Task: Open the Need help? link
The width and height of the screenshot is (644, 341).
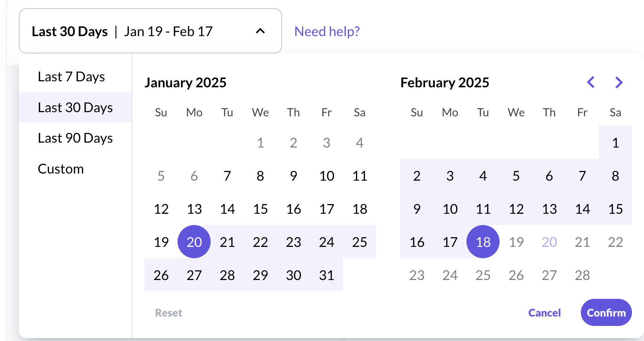Action: point(327,31)
